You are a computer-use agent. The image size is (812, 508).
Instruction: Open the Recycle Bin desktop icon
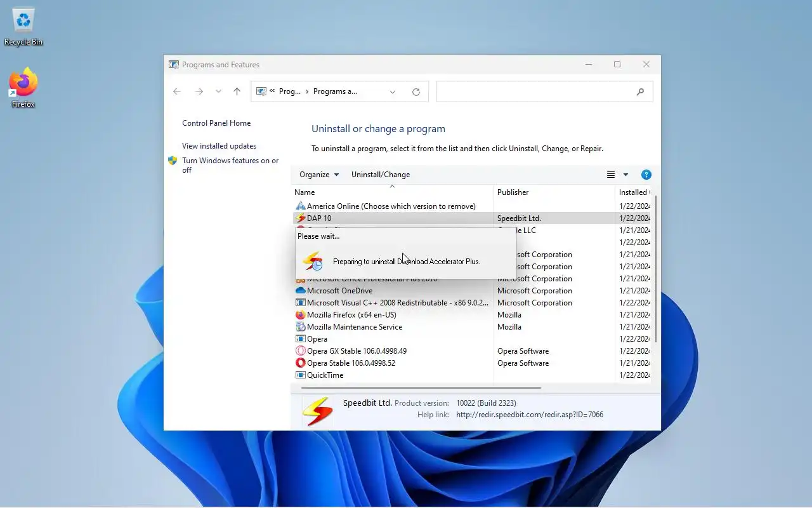(23, 27)
